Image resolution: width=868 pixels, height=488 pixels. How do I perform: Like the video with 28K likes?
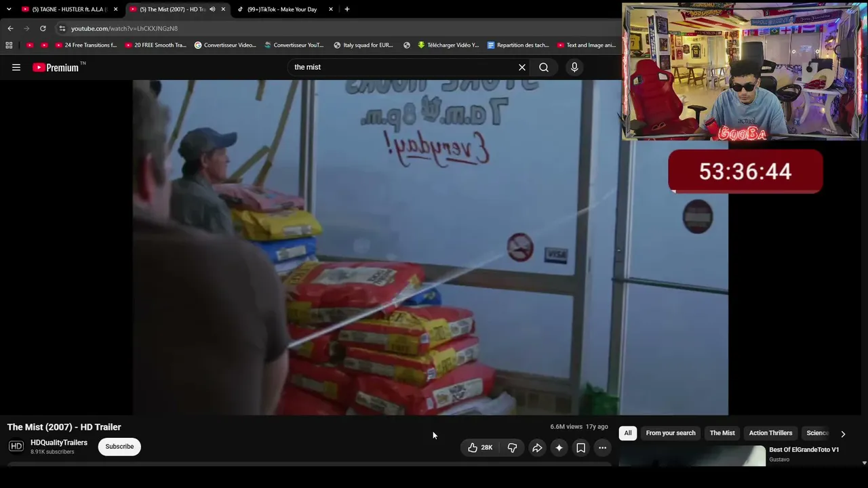(x=480, y=447)
